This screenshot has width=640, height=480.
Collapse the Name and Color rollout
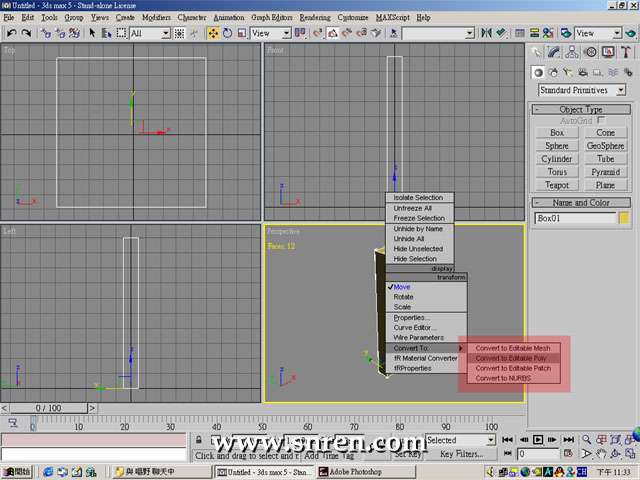pyautogui.click(x=581, y=202)
